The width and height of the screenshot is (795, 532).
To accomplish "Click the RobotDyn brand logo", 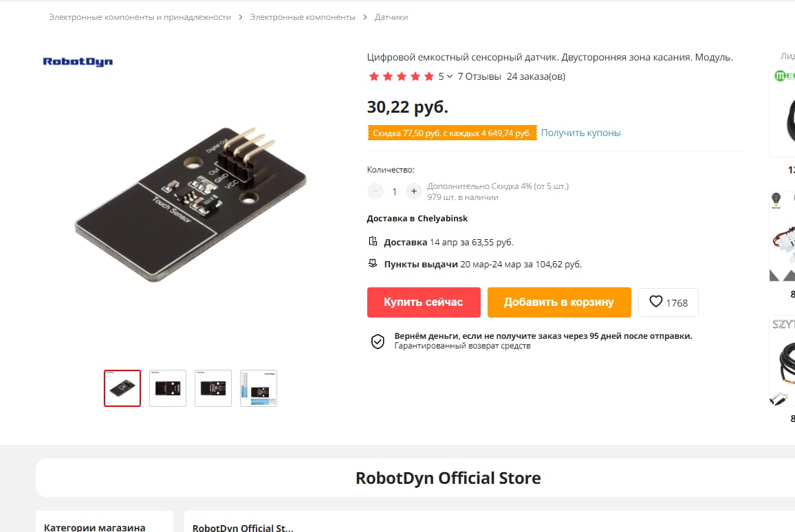I will coord(78,62).
